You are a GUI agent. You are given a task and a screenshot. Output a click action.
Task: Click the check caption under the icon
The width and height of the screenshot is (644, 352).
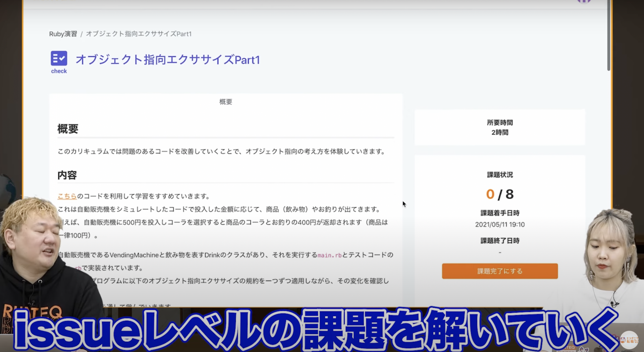59,71
